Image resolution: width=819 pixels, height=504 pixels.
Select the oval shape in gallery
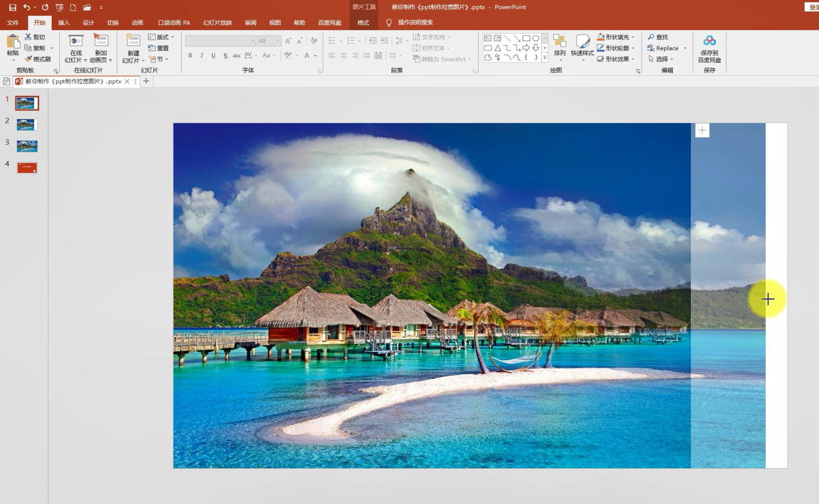pyautogui.click(x=536, y=38)
